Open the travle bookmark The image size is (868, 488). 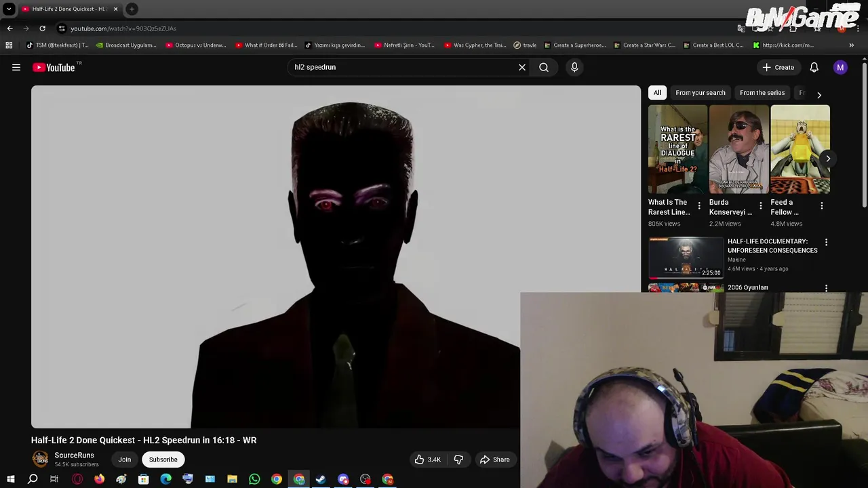point(525,45)
